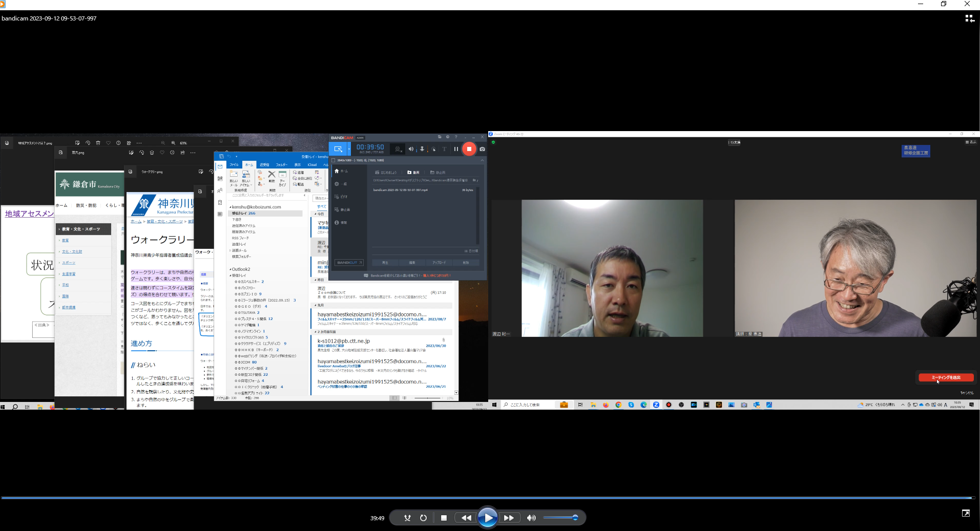Switch player to full screen view
980x531 pixels.
pos(966,513)
